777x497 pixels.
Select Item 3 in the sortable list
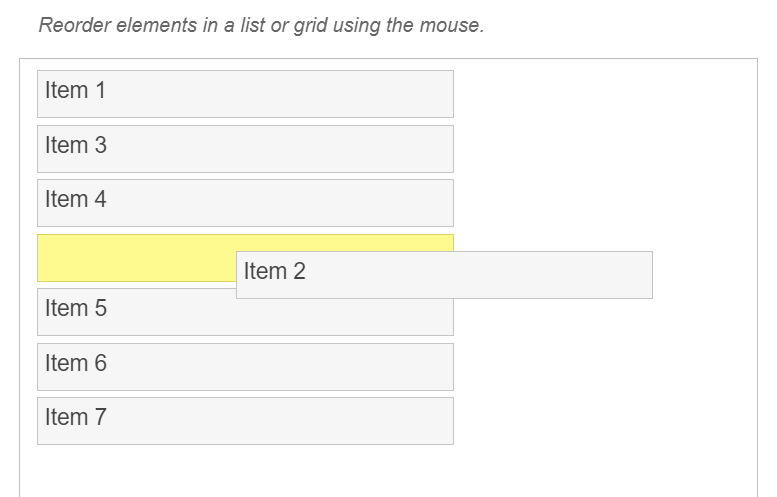click(x=245, y=149)
